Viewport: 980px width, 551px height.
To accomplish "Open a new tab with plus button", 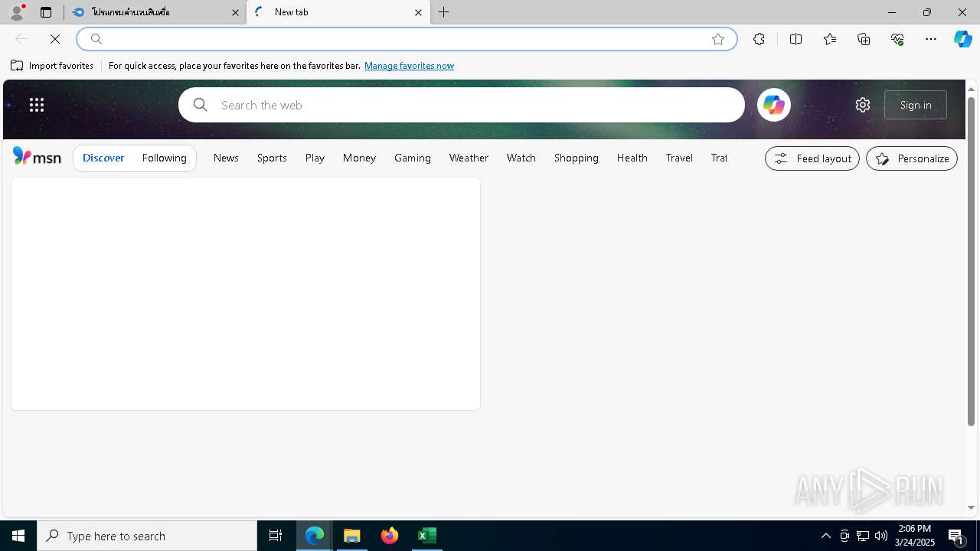I will tap(444, 12).
